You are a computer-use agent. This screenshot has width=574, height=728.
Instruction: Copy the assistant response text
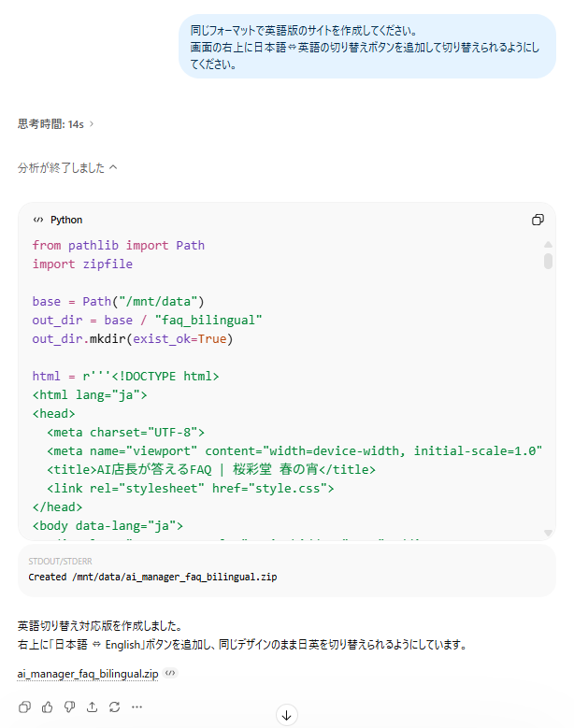pyautogui.click(x=25, y=707)
